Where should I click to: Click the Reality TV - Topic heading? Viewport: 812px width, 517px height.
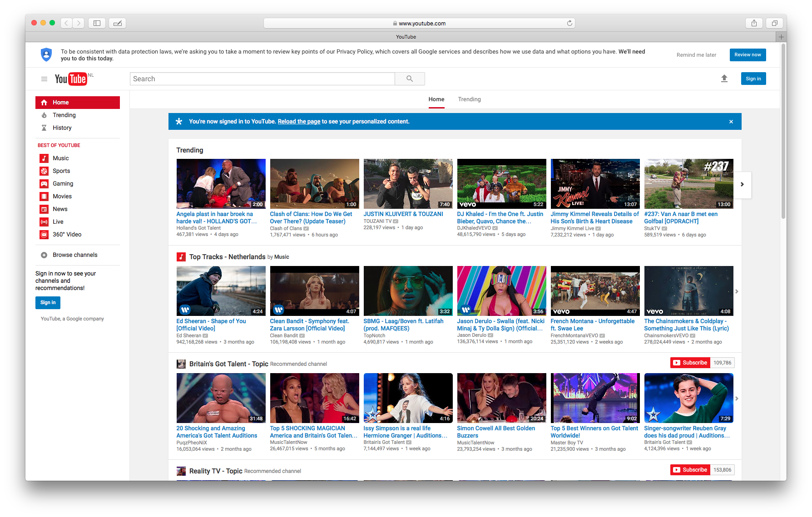point(216,471)
